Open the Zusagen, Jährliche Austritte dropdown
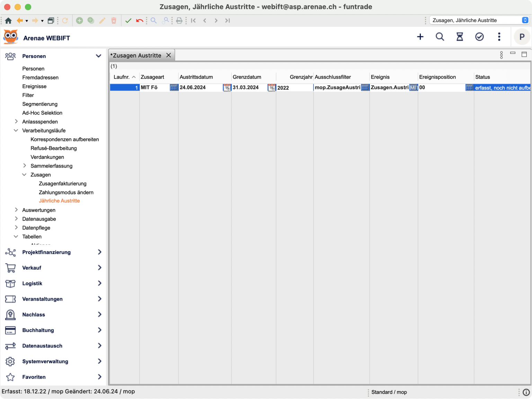This screenshot has height=399, width=532. pos(480,20)
